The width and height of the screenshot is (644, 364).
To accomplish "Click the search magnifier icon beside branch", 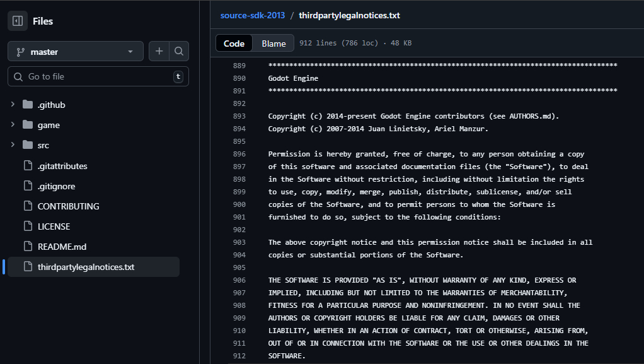I will (179, 52).
